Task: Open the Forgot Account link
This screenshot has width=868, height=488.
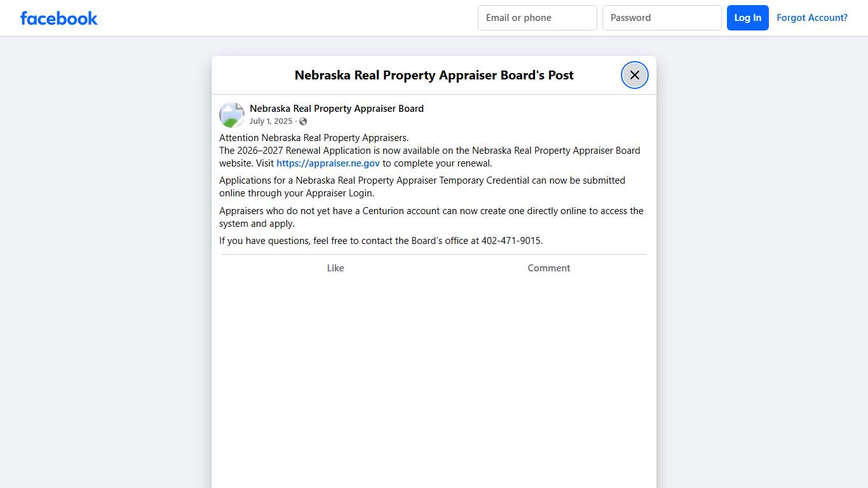Action: click(x=812, y=17)
